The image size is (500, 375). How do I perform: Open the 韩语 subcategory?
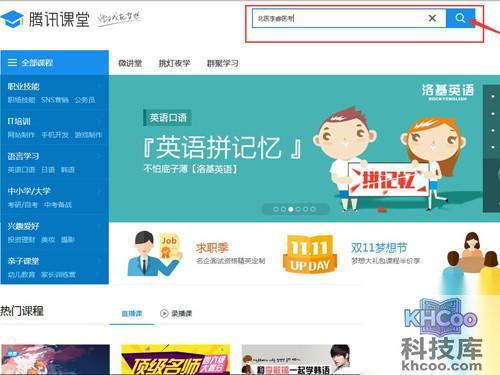point(68,170)
